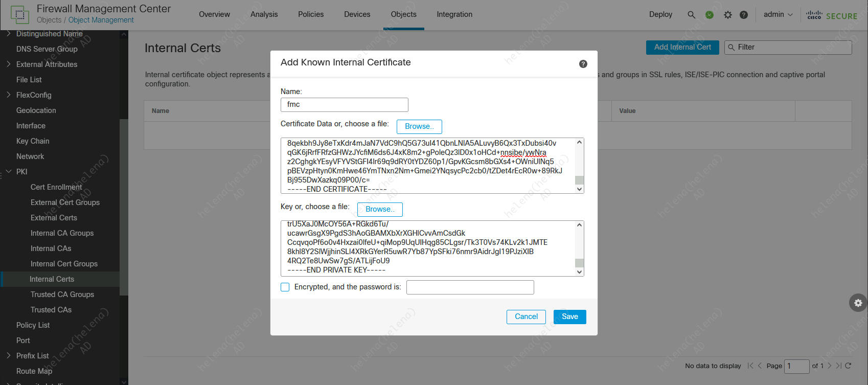The width and height of the screenshot is (868, 385).
Task: Click the Firewall Management Center logo icon
Action: pyautogui.click(x=20, y=15)
